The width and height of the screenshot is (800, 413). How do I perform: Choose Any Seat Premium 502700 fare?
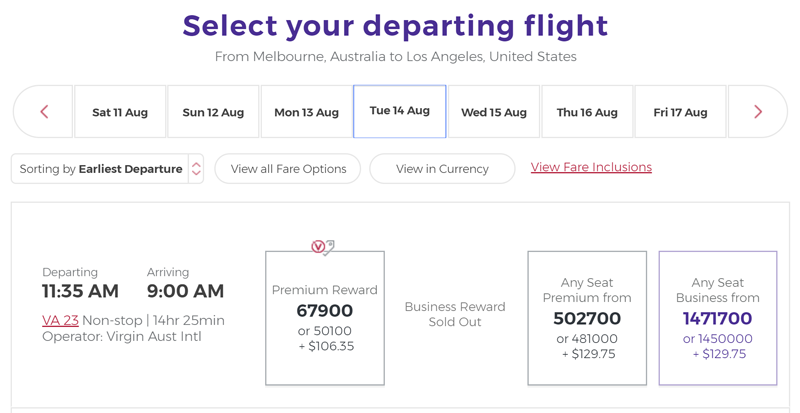[587, 318]
